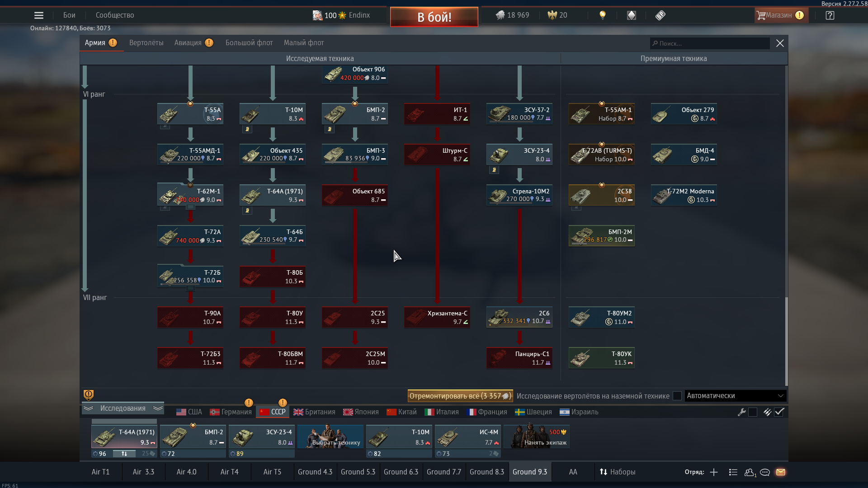Click the player profile avatar icon
The height and width of the screenshot is (488, 868).
pyautogui.click(x=317, y=15)
